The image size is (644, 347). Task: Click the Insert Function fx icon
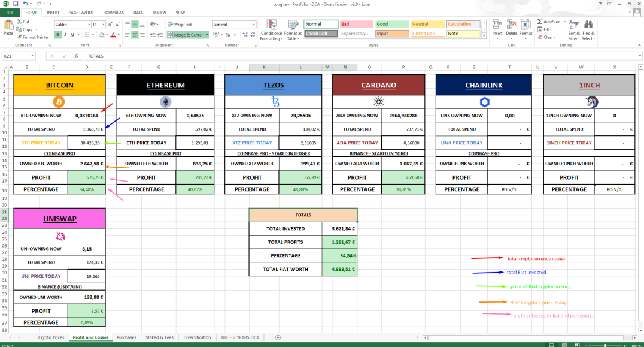[77, 56]
